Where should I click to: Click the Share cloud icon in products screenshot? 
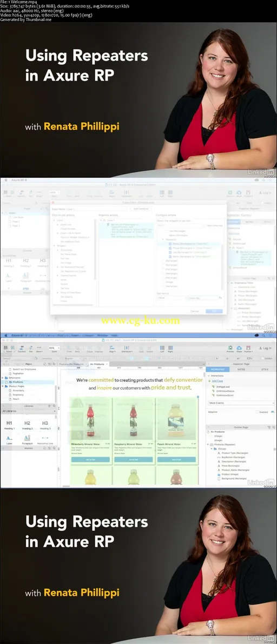coord(239,348)
